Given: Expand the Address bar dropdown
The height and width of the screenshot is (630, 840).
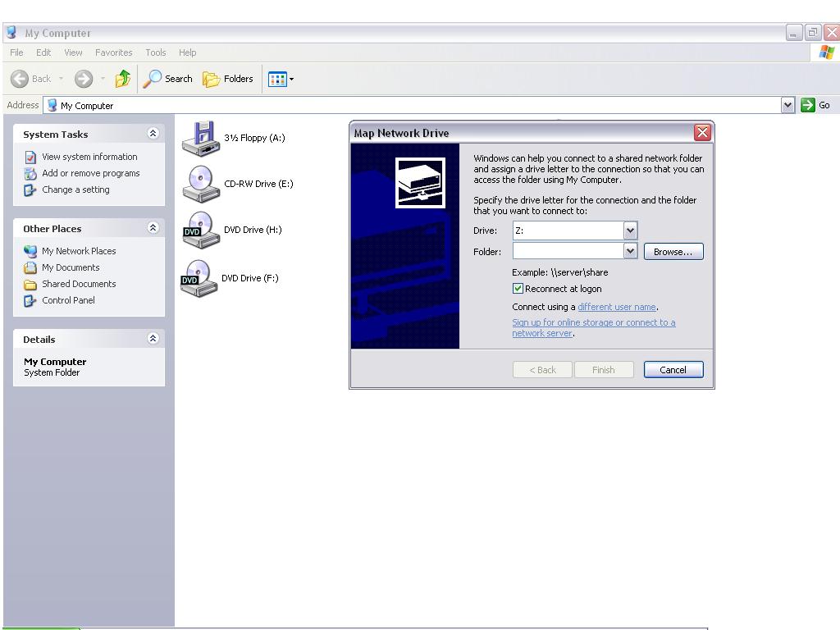Looking at the screenshot, I should tap(787, 106).
